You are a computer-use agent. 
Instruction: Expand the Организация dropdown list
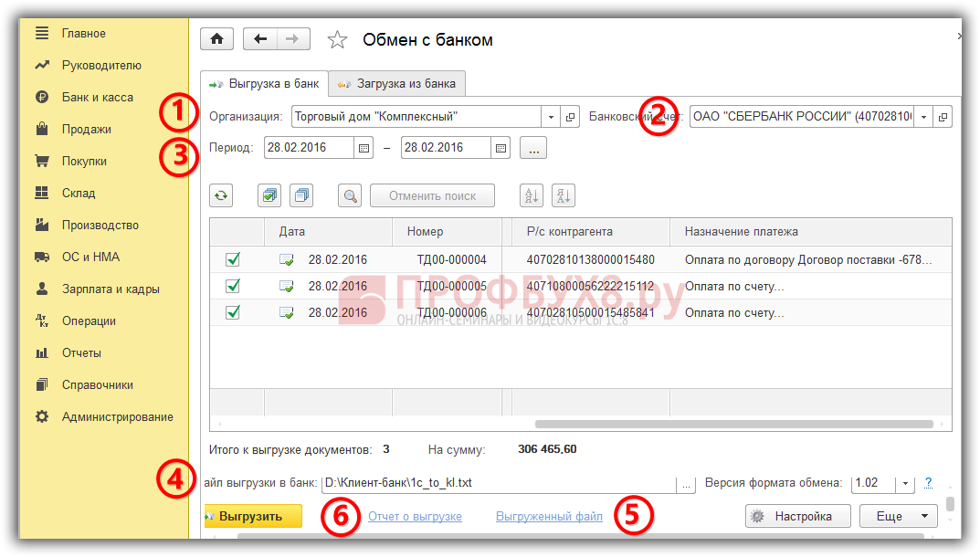[551, 117]
